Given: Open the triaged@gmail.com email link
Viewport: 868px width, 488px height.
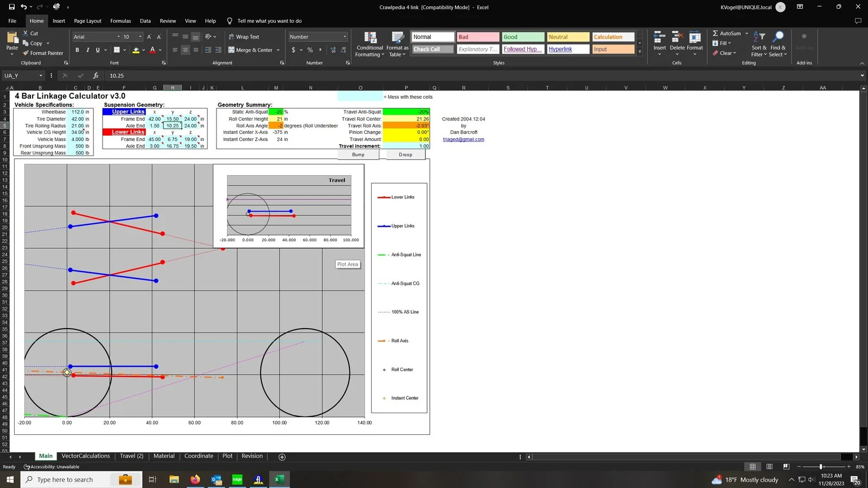Looking at the screenshot, I should (x=463, y=139).
